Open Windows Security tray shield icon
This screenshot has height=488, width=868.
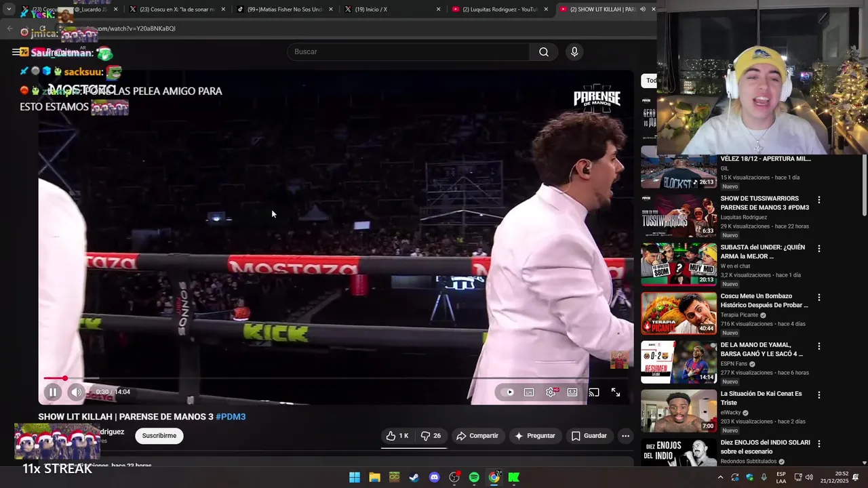[x=749, y=477]
